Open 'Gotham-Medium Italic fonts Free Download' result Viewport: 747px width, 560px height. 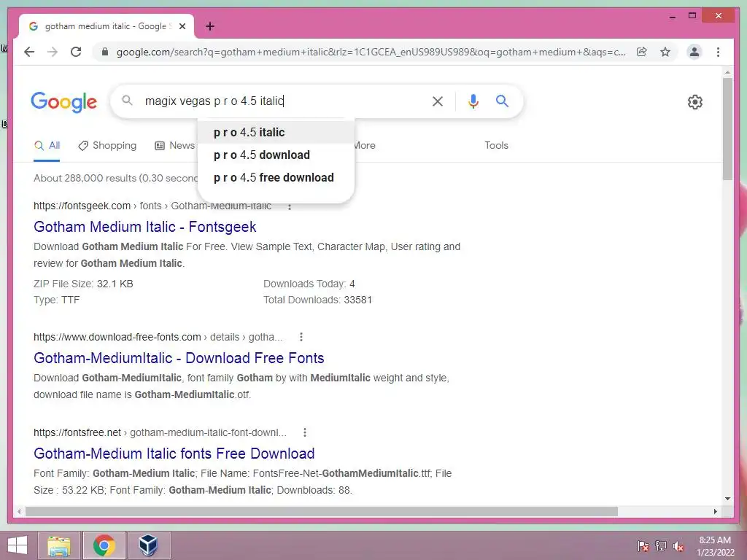174,454
